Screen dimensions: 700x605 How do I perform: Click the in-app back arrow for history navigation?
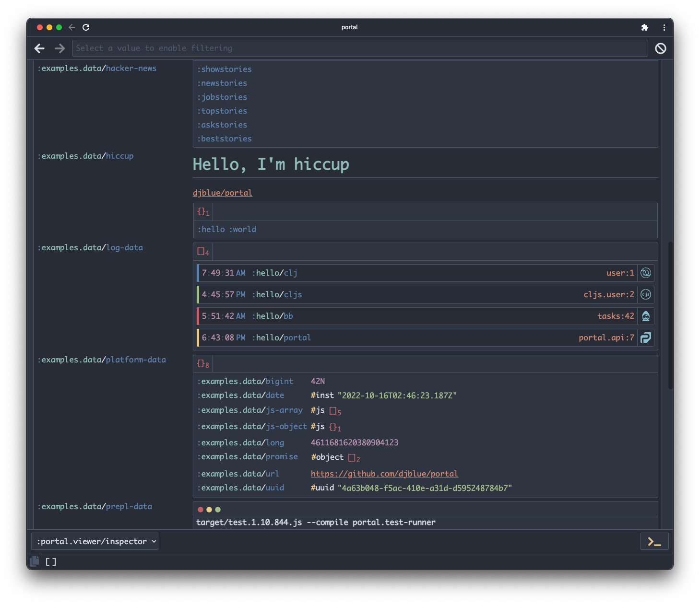(39, 48)
